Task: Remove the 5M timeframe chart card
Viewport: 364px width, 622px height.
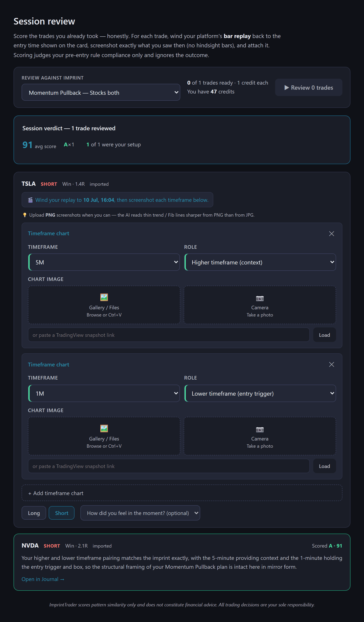Action: pos(331,234)
